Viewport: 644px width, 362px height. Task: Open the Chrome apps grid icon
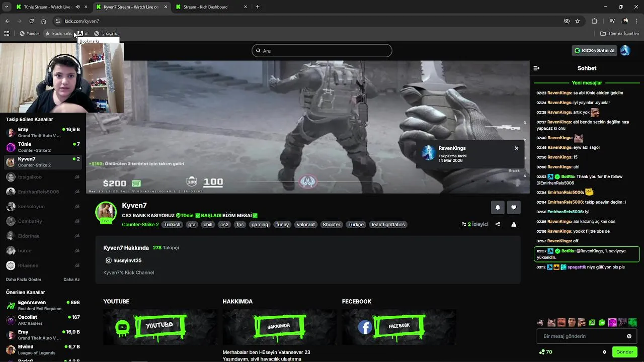click(7, 34)
